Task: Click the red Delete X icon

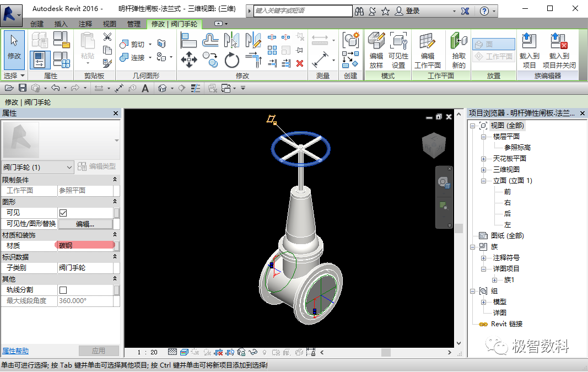Action: pos(300,63)
